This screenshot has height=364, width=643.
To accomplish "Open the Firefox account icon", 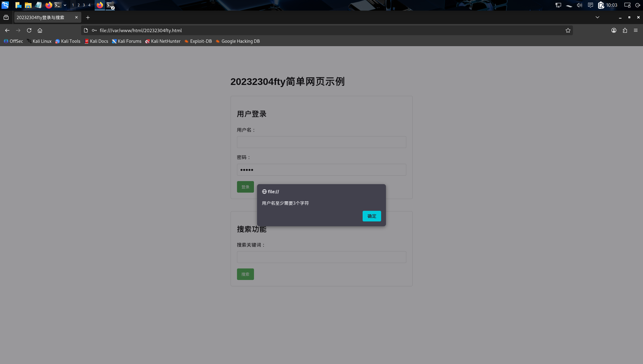I will click(x=614, y=30).
